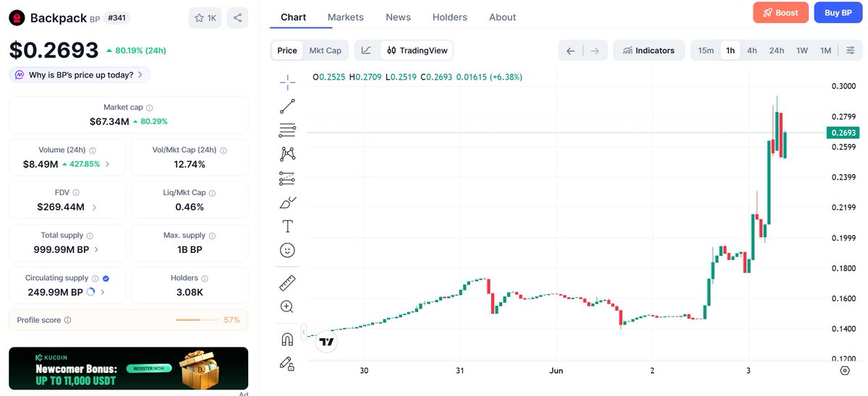The width and height of the screenshot is (868, 396).
Task: Click the Profile score info icon
Action: [x=67, y=320]
